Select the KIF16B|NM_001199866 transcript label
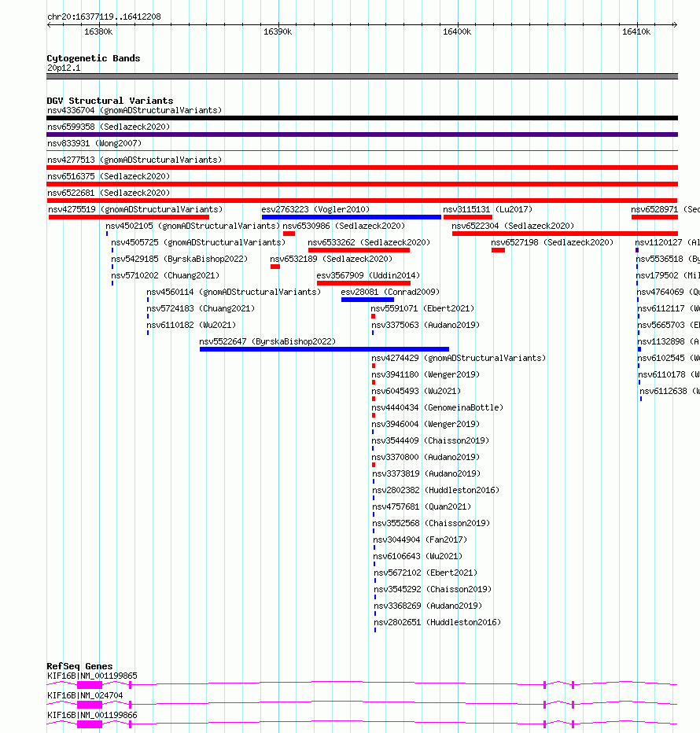700x733 pixels. (x=92, y=715)
